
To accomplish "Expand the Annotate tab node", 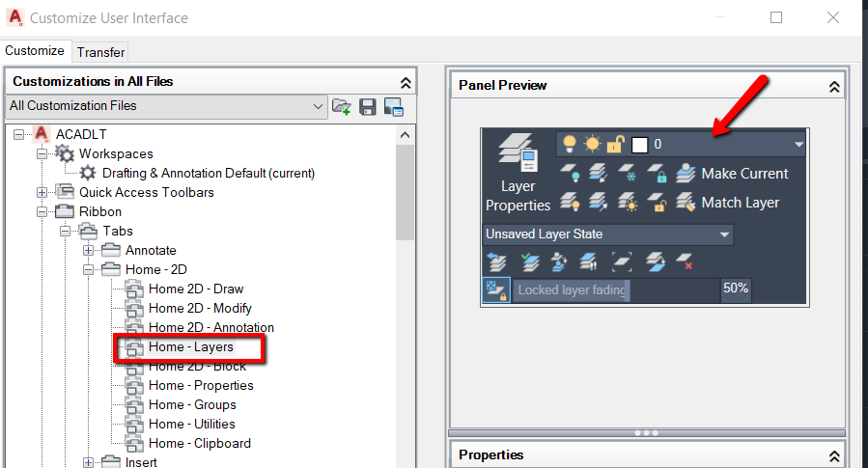I will coord(89,251).
